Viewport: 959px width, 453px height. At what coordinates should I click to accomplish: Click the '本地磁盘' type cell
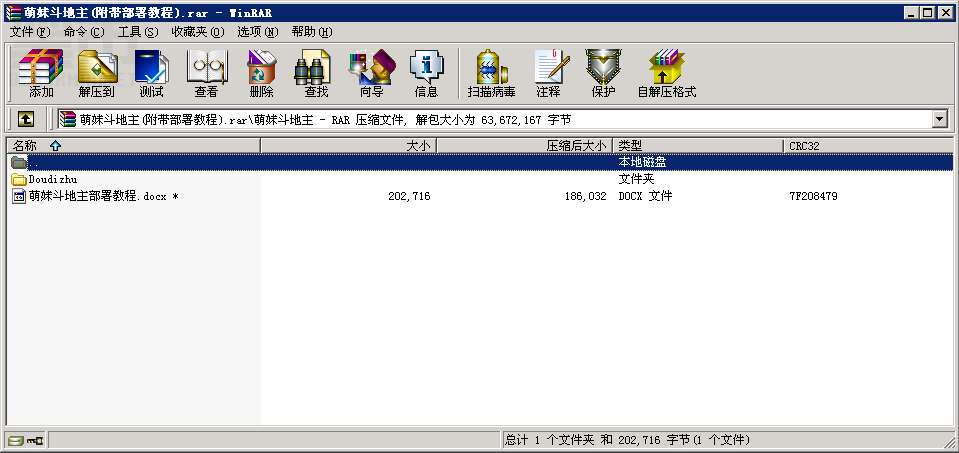point(642,162)
